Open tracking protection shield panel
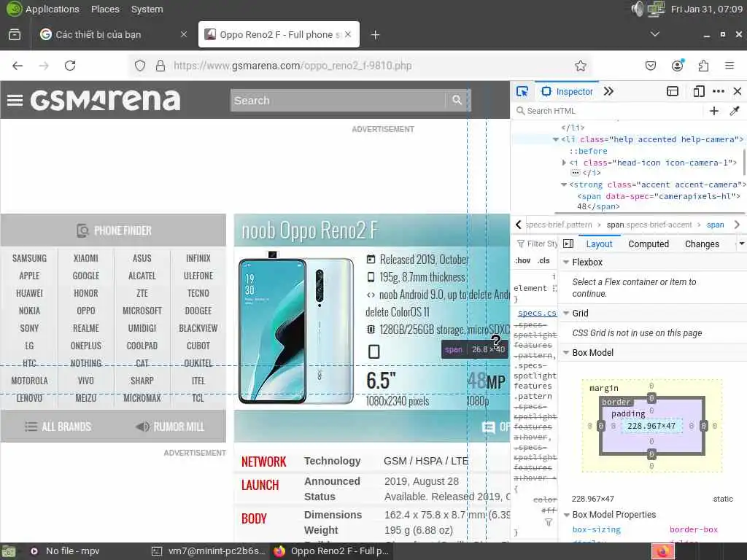747x560 pixels. 139,66
